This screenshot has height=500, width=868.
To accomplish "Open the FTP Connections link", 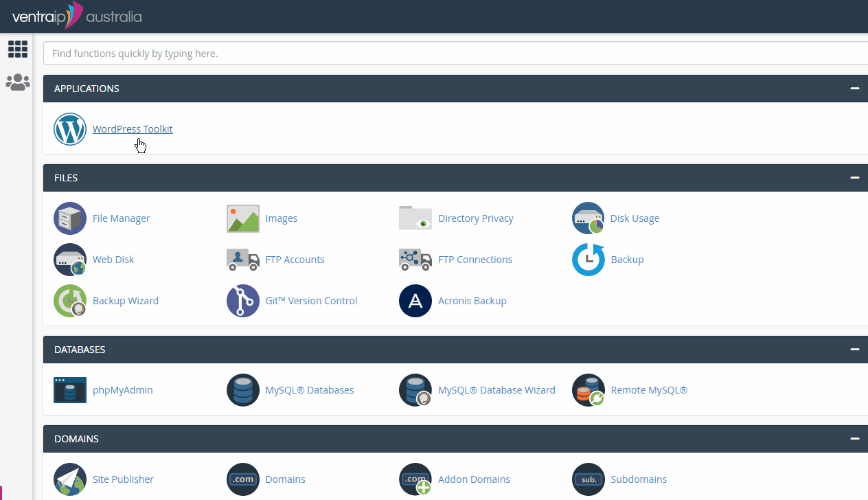I will click(475, 260).
